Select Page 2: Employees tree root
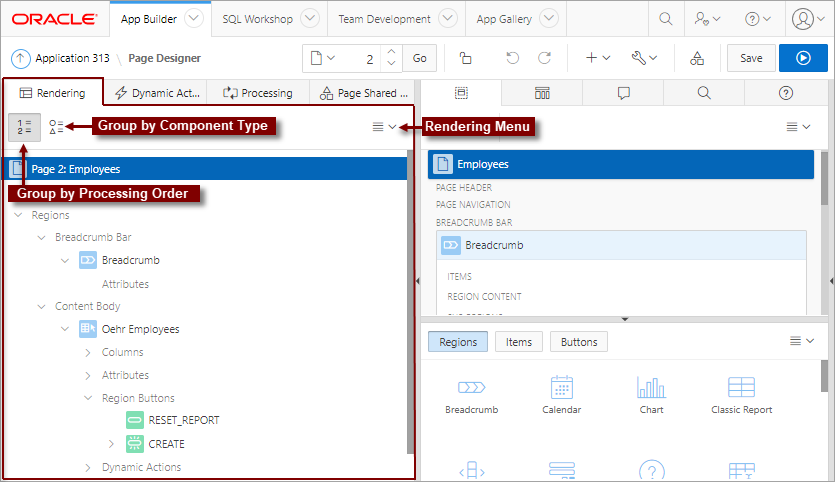This screenshot has height=482, width=835. tap(205, 169)
